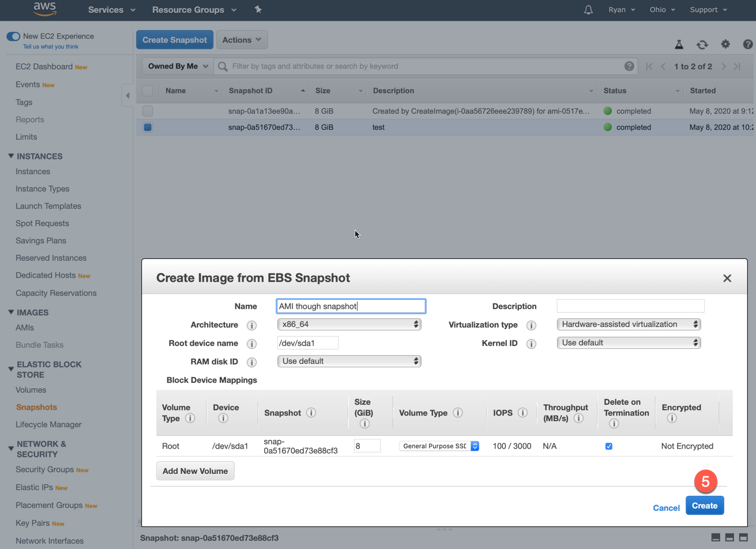
Task: Show info for Virtualization type
Action: point(531,325)
